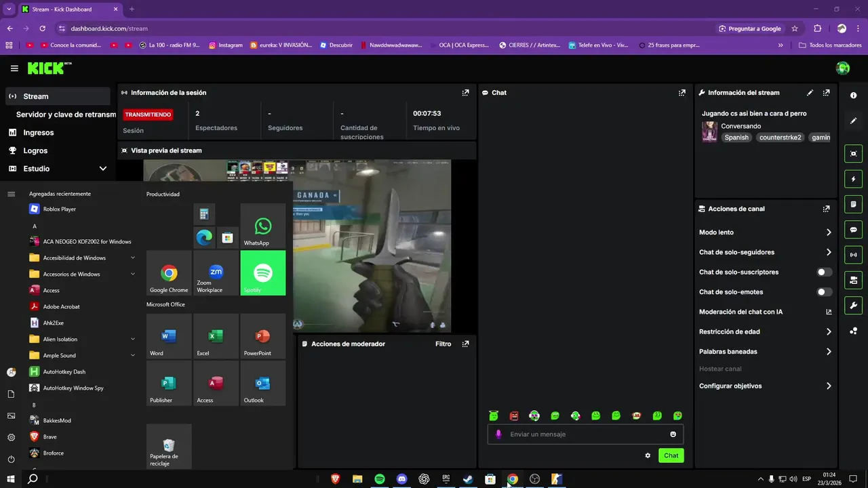The height and width of the screenshot is (488, 868).
Task: Pop out the Acciones de moderador panel
Action: (x=465, y=344)
